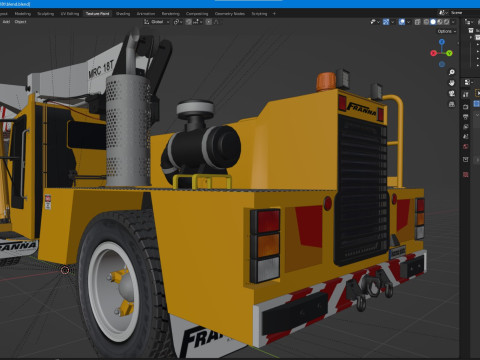Switch to the Animation workspace tab
480x360 pixels.
[x=146, y=14]
